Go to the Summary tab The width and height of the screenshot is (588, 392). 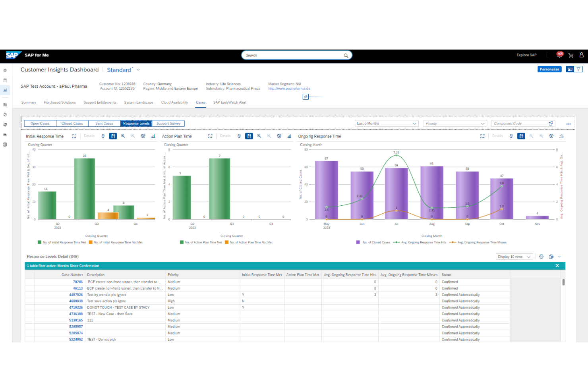[x=29, y=102]
